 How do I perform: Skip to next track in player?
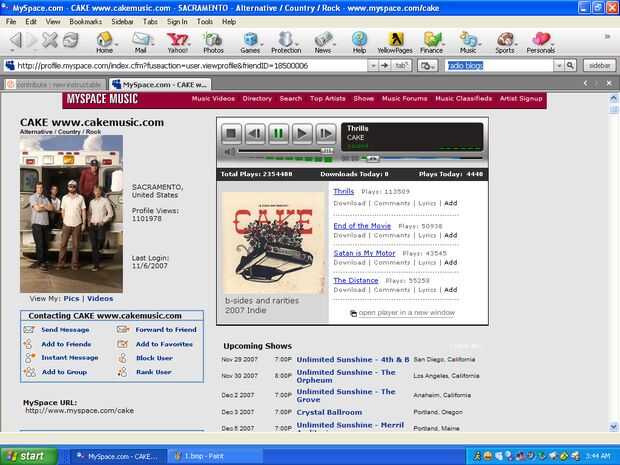tap(326, 134)
